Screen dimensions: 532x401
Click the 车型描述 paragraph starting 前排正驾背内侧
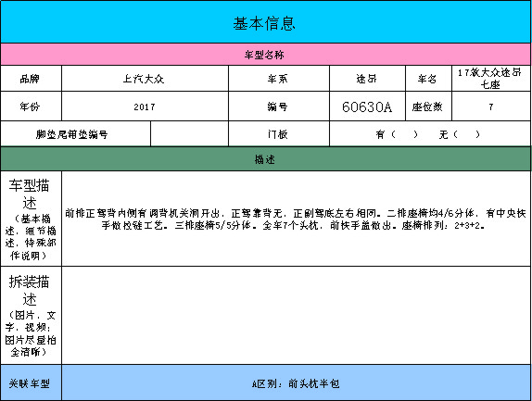[296, 219]
